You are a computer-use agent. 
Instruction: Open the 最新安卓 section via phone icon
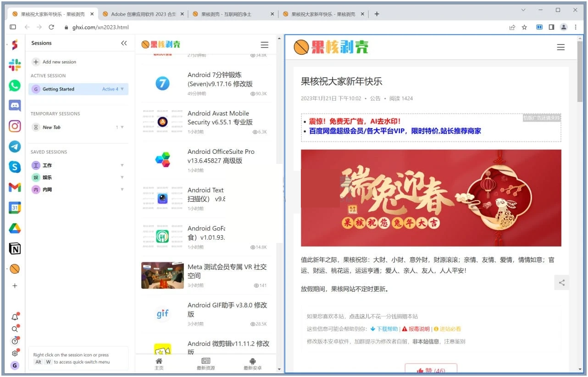tap(252, 363)
